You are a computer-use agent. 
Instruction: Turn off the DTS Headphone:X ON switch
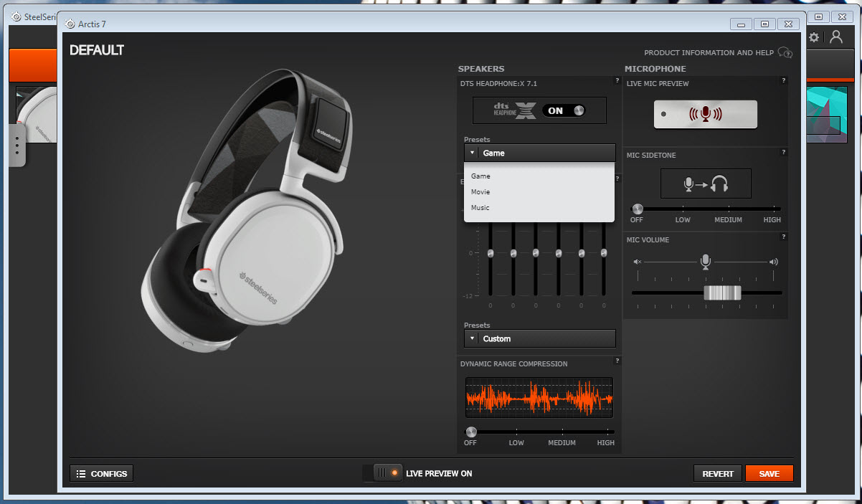[564, 110]
